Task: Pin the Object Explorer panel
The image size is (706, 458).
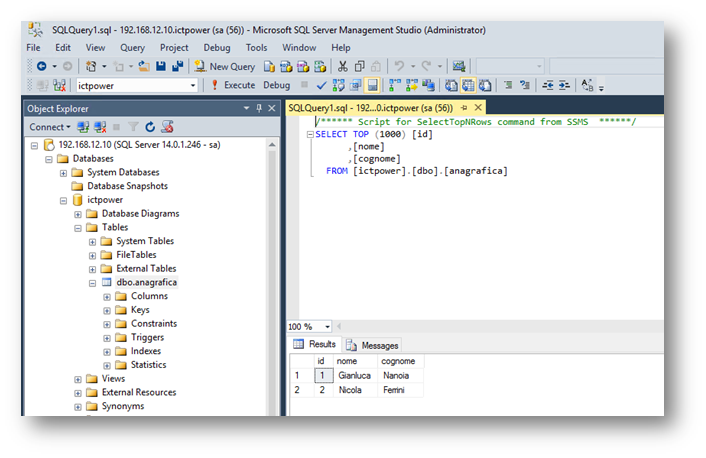Action: click(259, 108)
